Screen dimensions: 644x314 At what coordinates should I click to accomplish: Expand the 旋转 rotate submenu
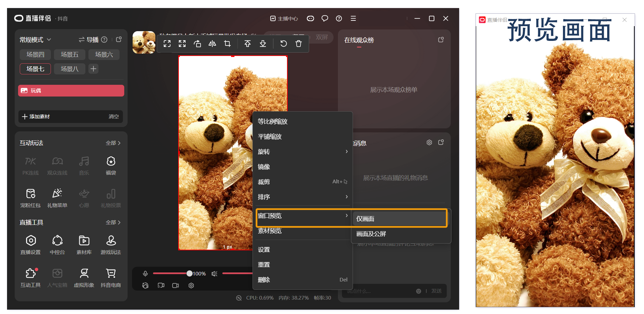click(x=302, y=152)
